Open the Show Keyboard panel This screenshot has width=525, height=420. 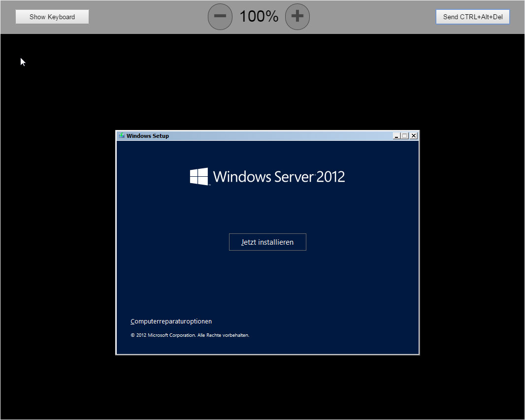click(52, 17)
